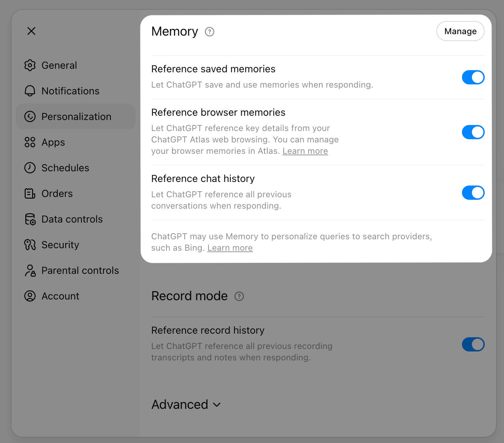The height and width of the screenshot is (443, 504).
Task: Disable Reference saved memories
Action: coord(473,77)
